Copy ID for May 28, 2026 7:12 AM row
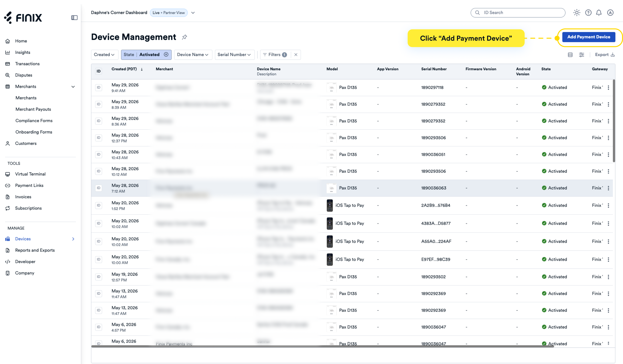The image size is (623, 364). pos(98,188)
